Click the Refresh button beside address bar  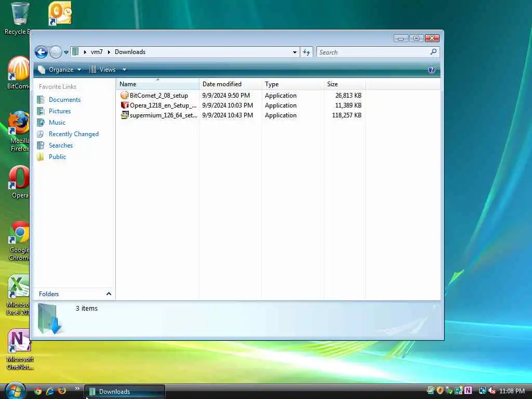307,52
